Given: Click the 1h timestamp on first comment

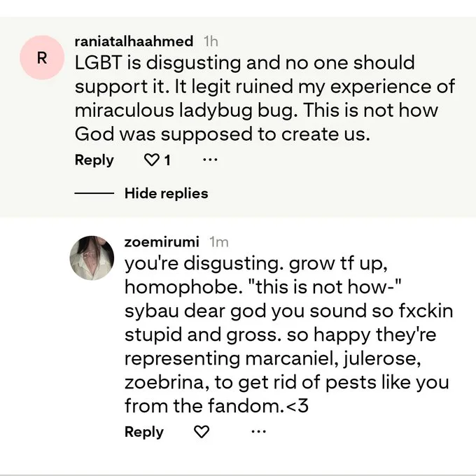Looking at the screenshot, I should coord(211,41).
